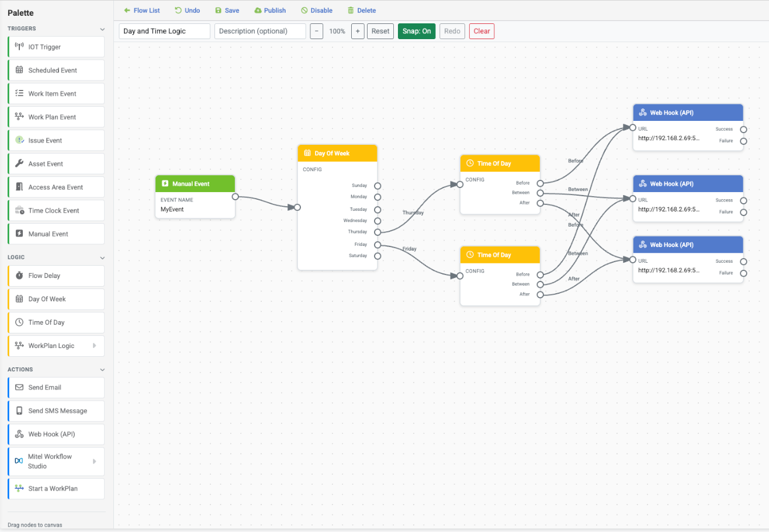This screenshot has width=769, height=532.
Task: Click the flow name field Day and Time Logic
Action: point(165,31)
